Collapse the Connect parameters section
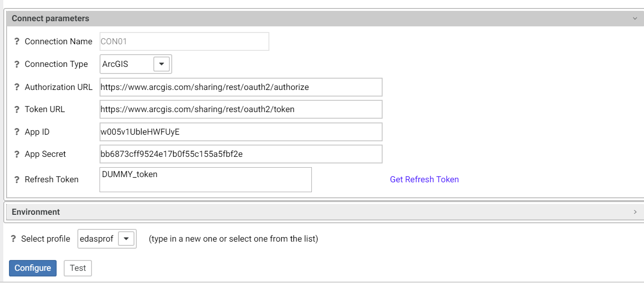The width and height of the screenshot is (644, 284). coord(635,19)
